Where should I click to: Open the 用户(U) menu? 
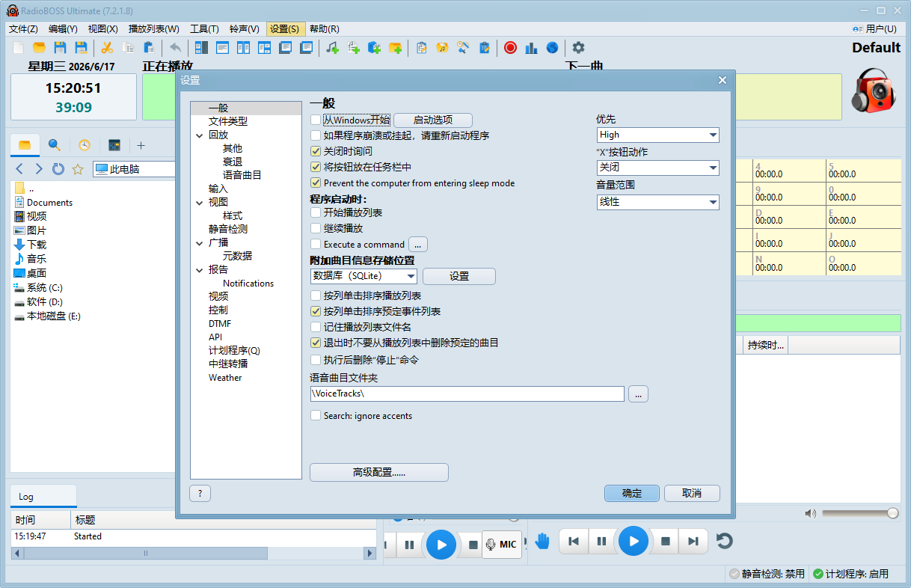pos(874,28)
